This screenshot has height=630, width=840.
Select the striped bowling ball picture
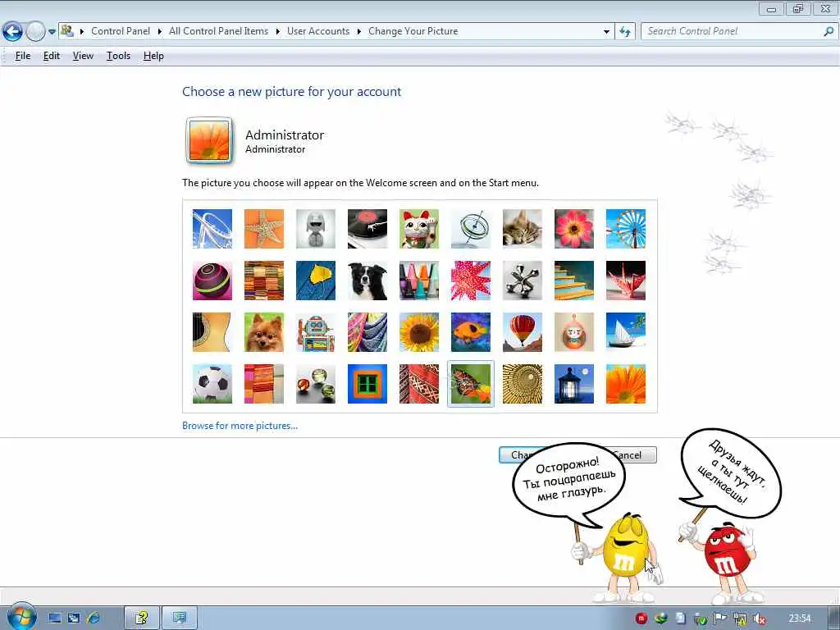[x=212, y=281]
